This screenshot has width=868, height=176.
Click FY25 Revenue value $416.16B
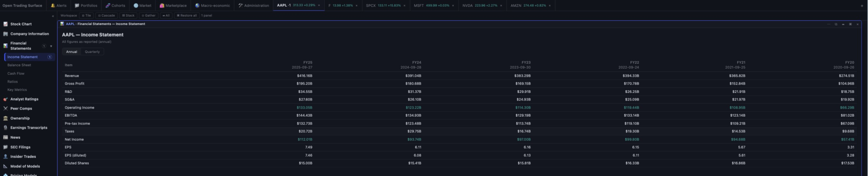pos(305,76)
